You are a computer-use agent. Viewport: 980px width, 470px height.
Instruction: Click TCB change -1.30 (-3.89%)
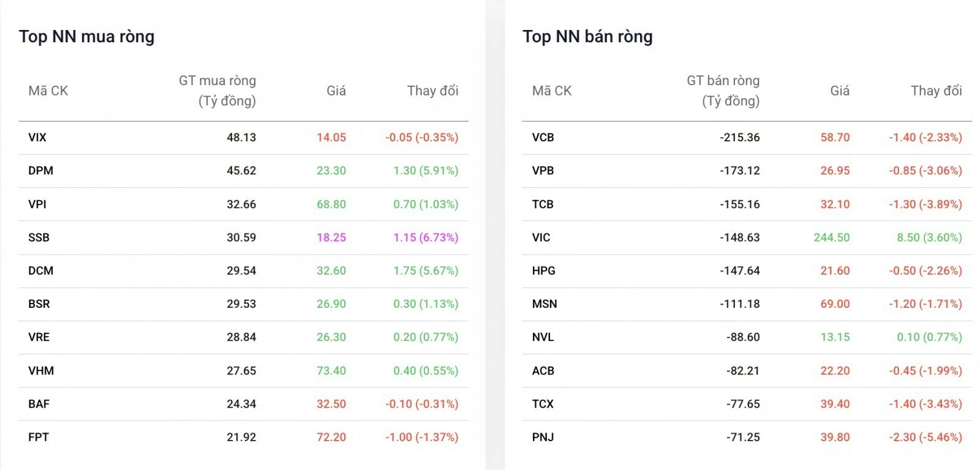(x=925, y=204)
